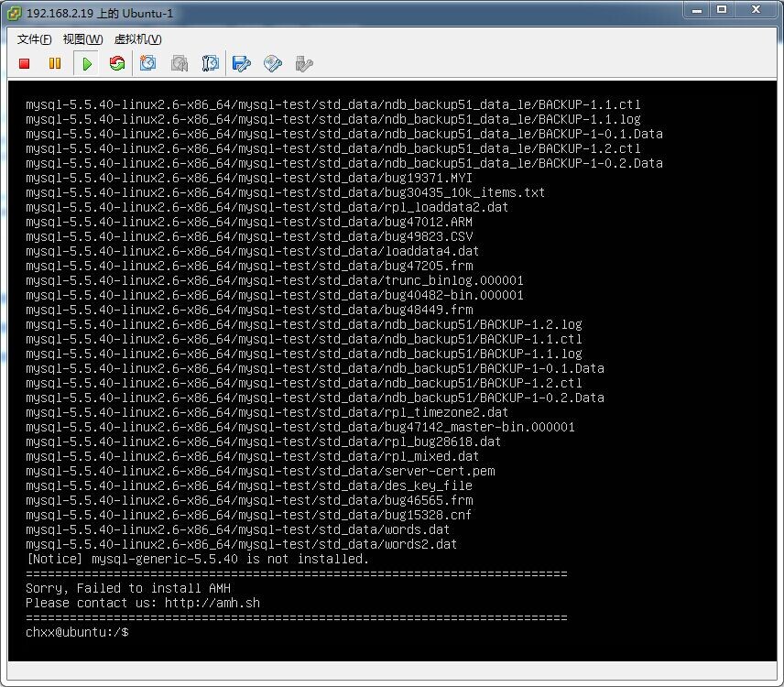Open the Snapshot Manager icon

(x=211, y=63)
